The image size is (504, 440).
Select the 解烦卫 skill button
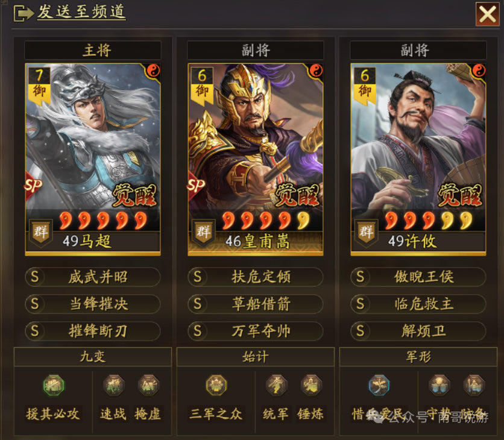coord(418,331)
